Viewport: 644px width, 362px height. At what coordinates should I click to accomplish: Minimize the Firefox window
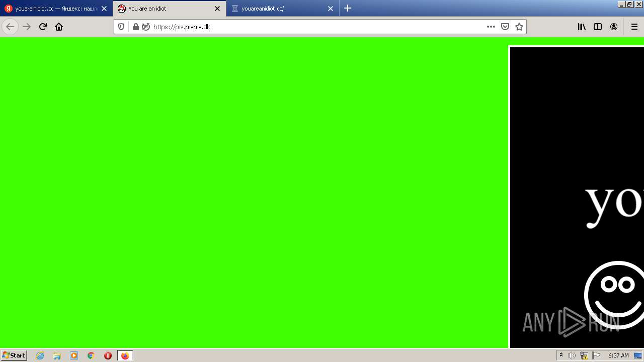click(x=622, y=4)
